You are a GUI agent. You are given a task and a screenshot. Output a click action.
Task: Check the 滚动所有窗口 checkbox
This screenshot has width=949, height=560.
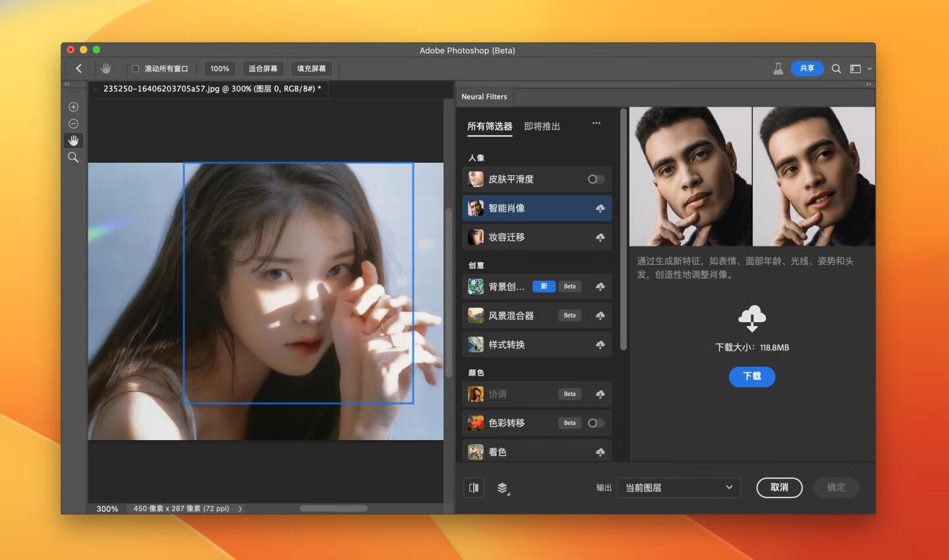click(135, 69)
